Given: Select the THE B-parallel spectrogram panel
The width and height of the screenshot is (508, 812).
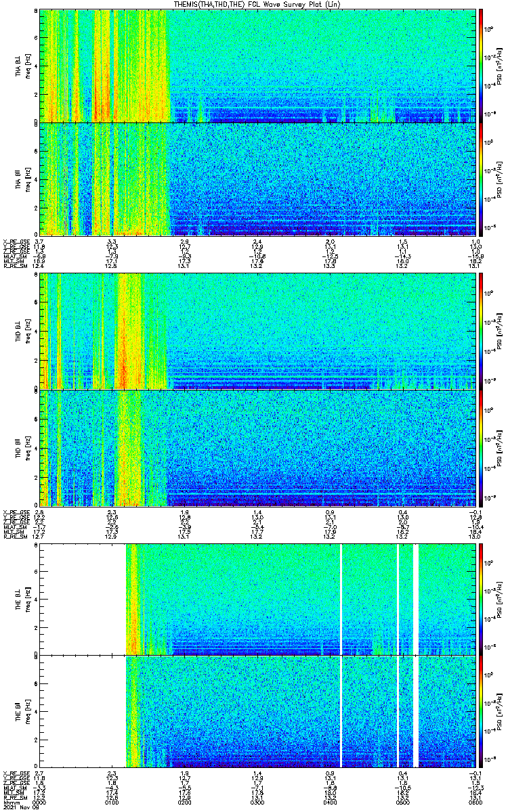Looking at the screenshot, I should tap(258, 712).
